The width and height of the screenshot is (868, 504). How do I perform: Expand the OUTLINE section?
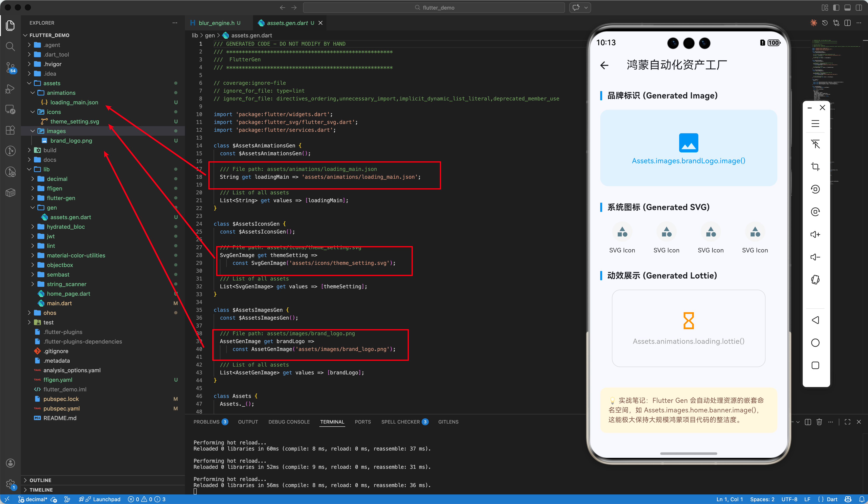tap(40, 480)
